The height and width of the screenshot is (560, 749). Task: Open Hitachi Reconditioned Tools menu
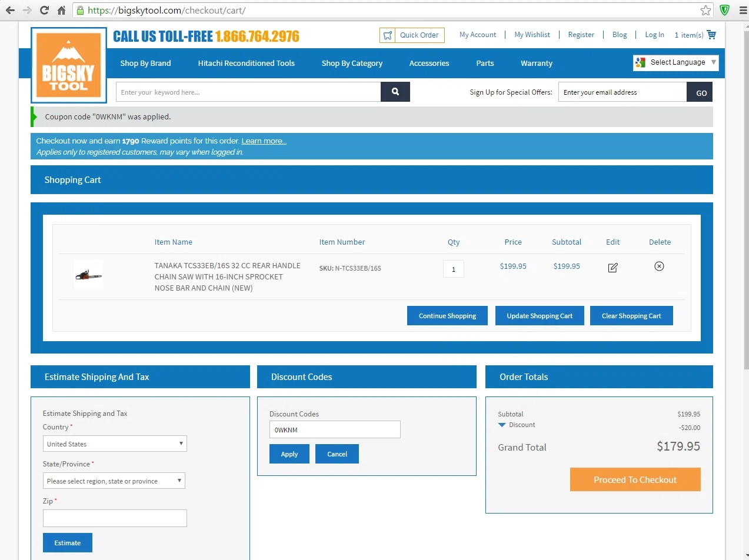[246, 63]
